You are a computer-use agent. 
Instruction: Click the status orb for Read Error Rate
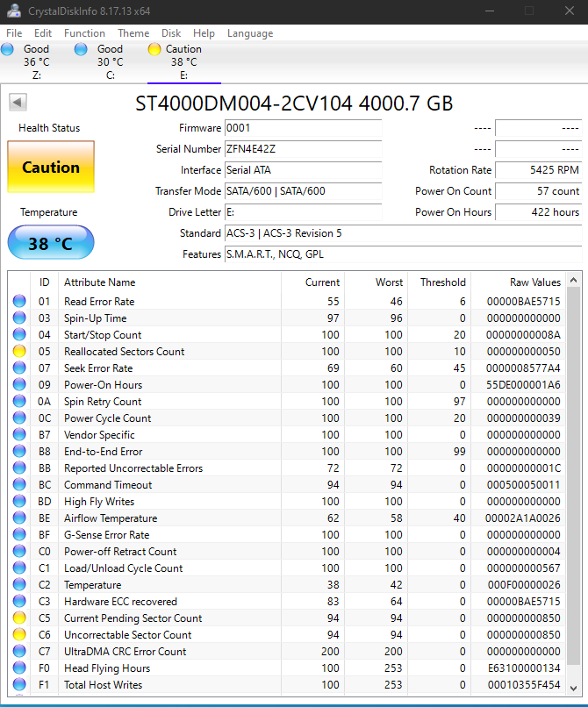[x=19, y=301]
